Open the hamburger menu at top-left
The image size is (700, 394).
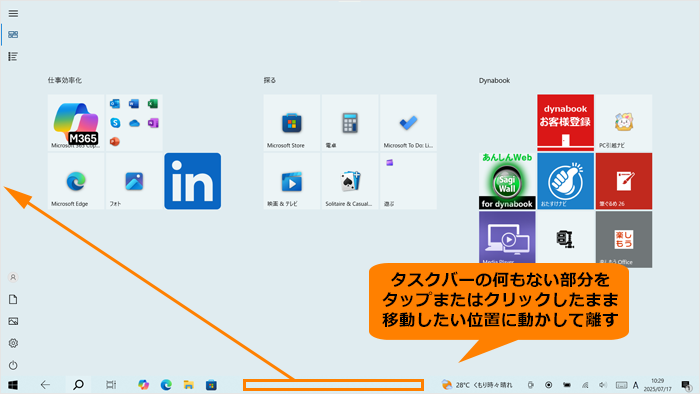13,13
